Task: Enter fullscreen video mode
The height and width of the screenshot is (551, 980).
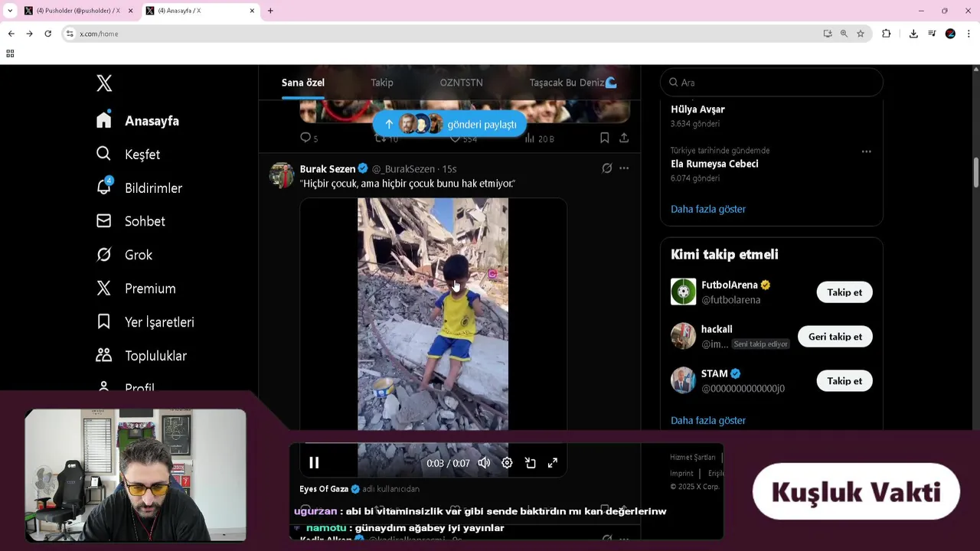Action: [x=553, y=463]
